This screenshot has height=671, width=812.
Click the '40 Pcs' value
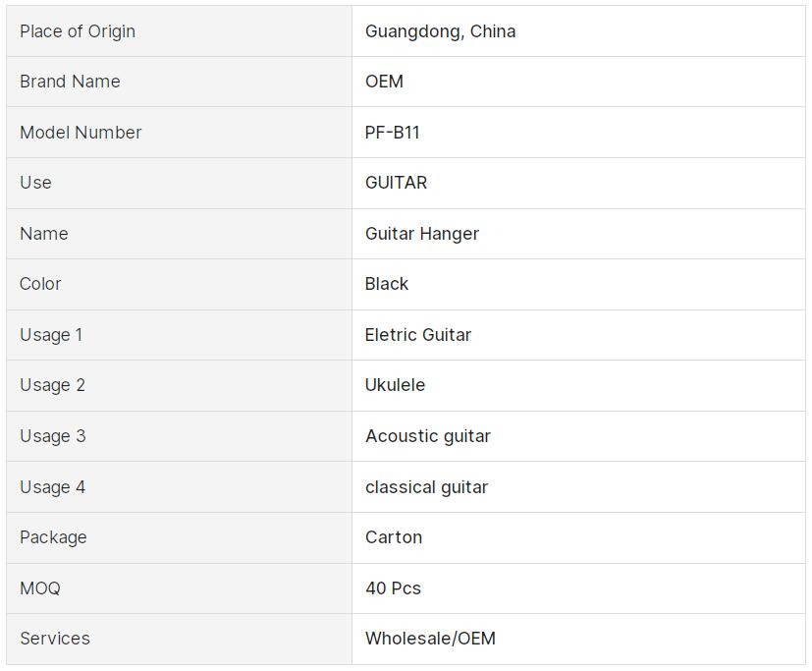[393, 588]
